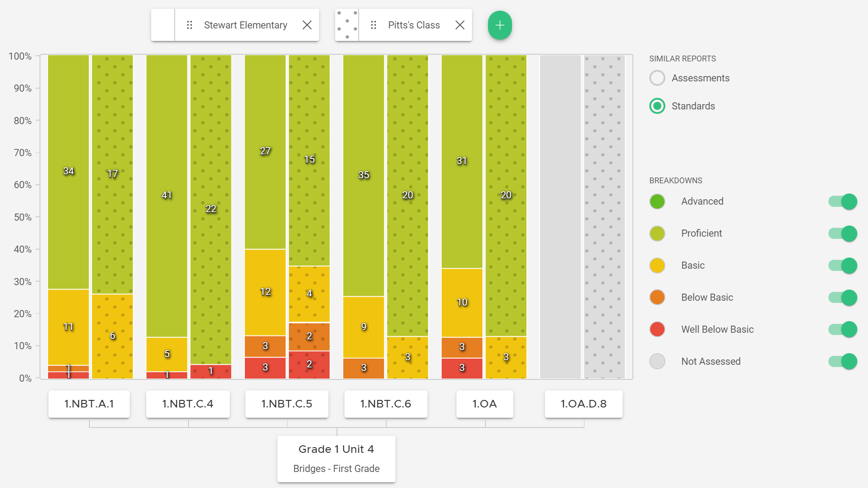Select the Standards radio button
868x488 pixels.
coord(657,106)
